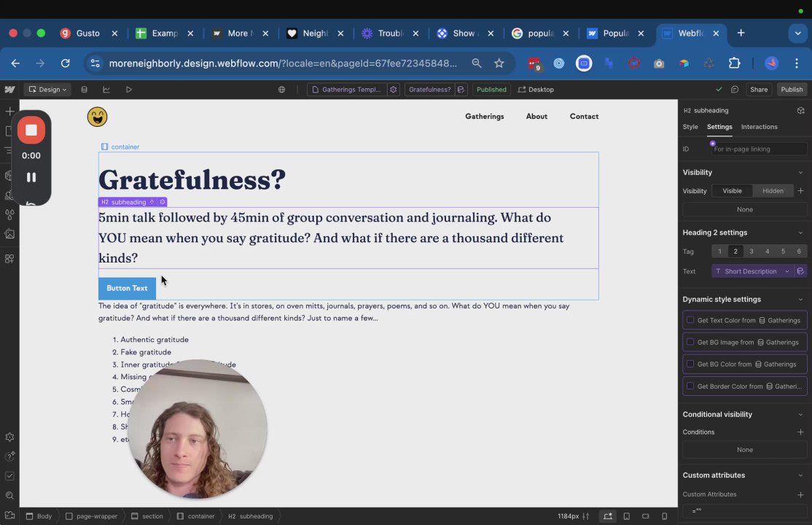
Task: Open site settings gear in left sidebar
Action: 9,437
